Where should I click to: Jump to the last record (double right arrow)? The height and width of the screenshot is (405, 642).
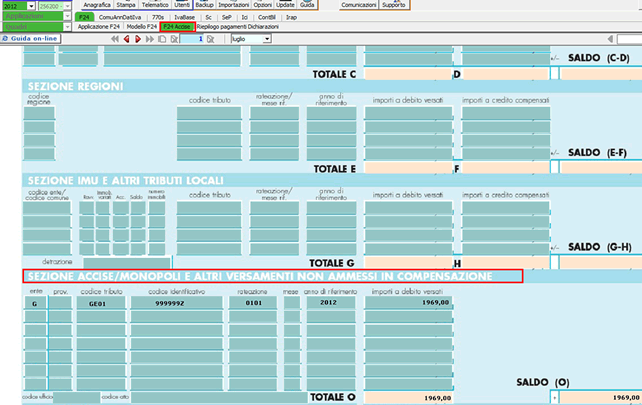150,39
